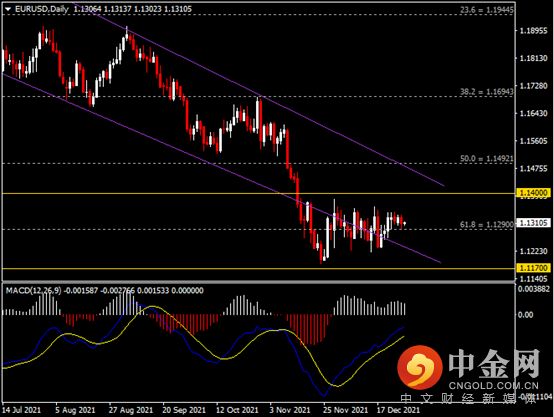Image resolution: width=554 pixels, height=417 pixels.
Task: Select the 38.2 = 1.16943 Fibonacci label
Action: tap(487, 92)
